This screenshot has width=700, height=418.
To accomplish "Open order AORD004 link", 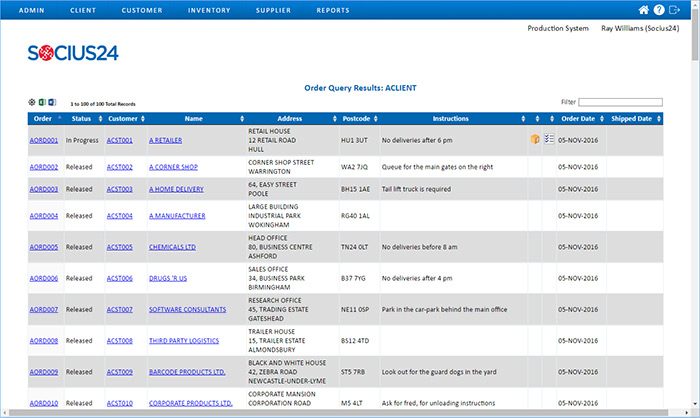I will [x=44, y=216].
